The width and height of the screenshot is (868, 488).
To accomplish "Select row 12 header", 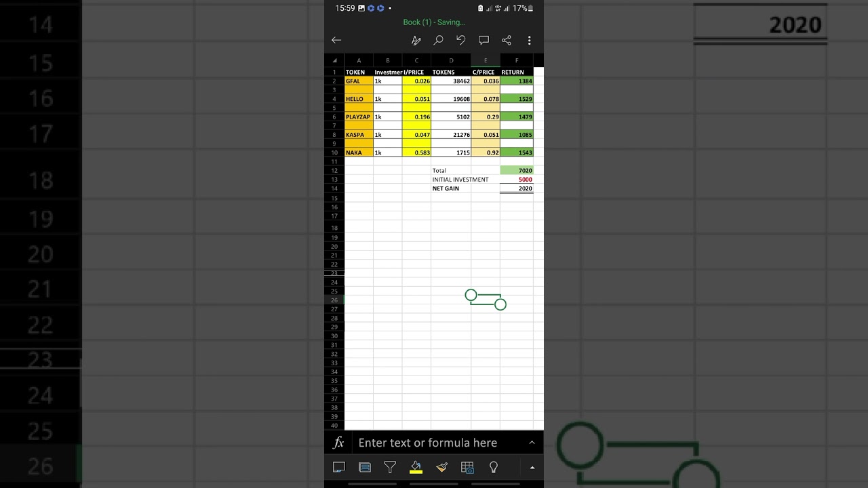I will pos(334,171).
